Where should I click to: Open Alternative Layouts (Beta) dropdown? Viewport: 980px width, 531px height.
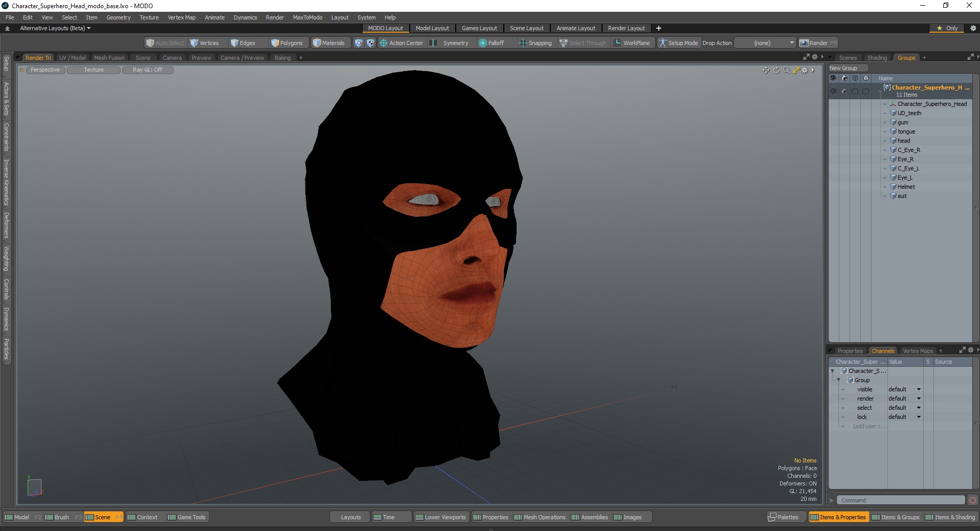pos(55,28)
